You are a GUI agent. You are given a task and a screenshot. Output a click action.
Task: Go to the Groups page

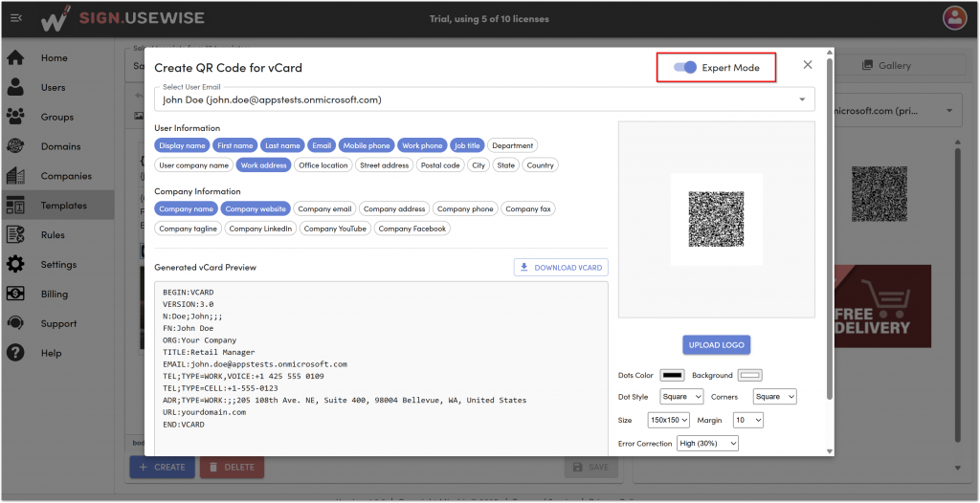57,117
